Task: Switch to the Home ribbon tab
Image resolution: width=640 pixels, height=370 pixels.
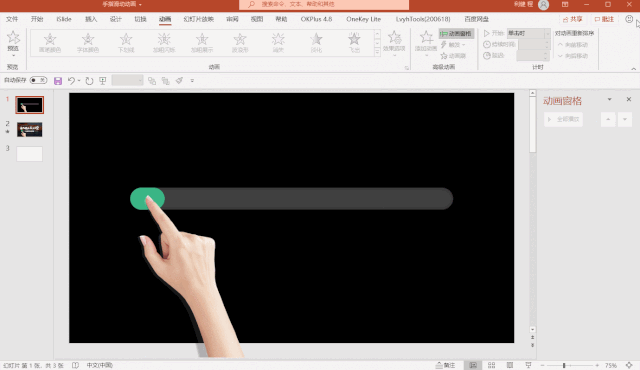Action: pos(37,19)
